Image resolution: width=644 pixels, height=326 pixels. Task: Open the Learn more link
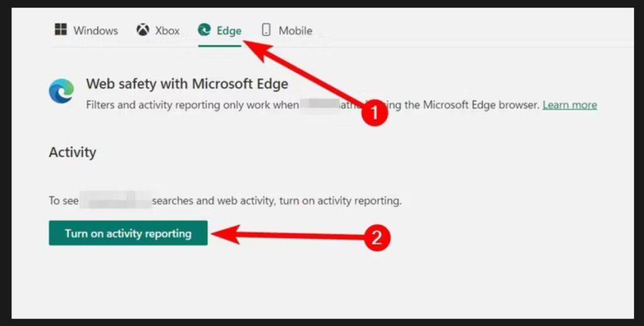click(569, 104)
